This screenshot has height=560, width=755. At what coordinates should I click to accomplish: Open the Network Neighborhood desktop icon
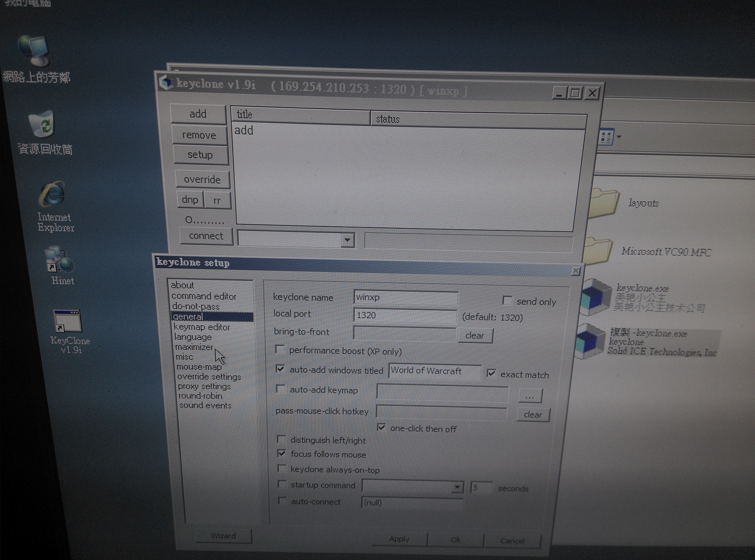click(35, 51)
